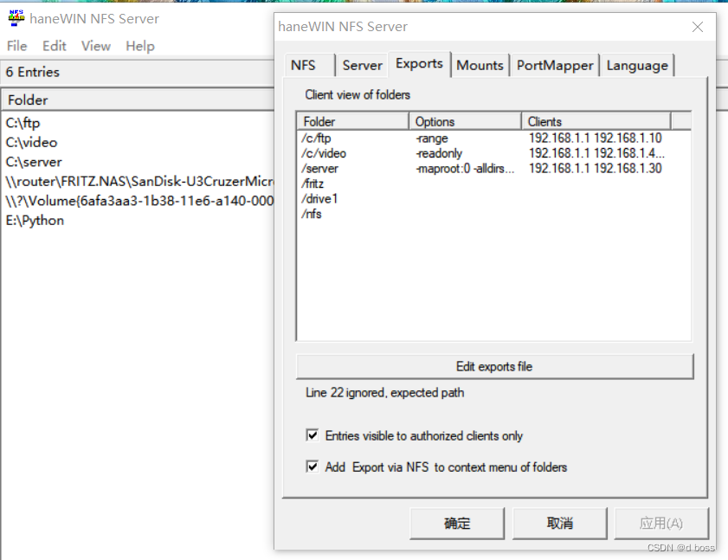Click the 确定 confirmation button

click(456, 523)
